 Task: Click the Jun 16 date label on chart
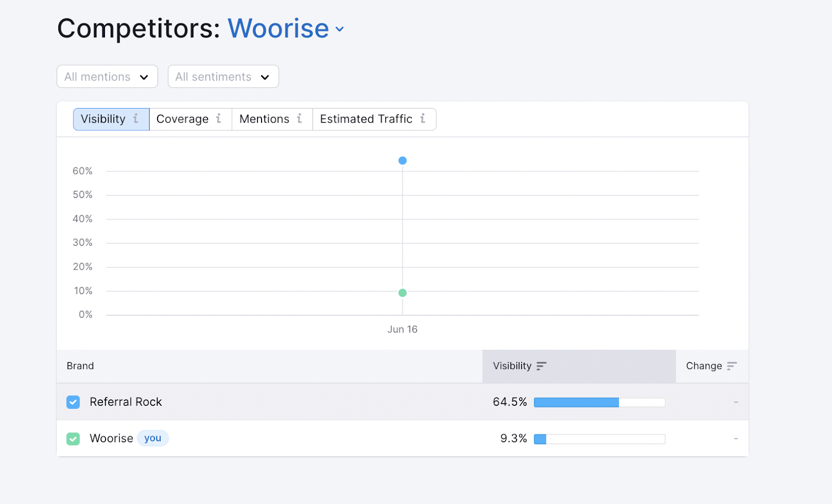tap(402, 329)
